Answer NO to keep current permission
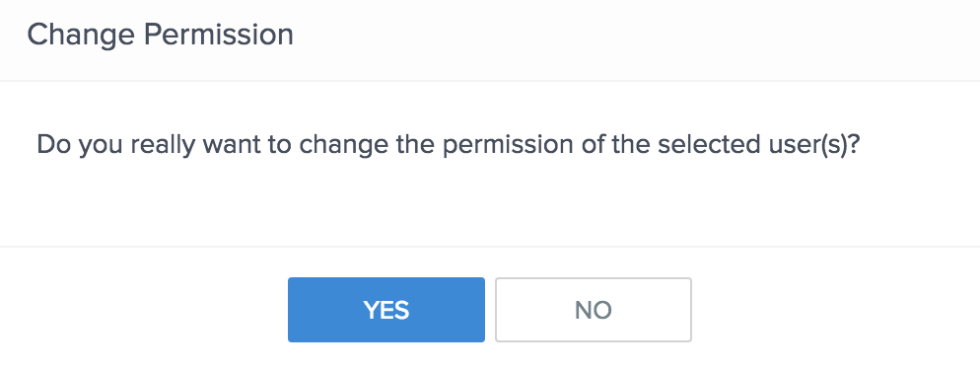 pos(594,310)
